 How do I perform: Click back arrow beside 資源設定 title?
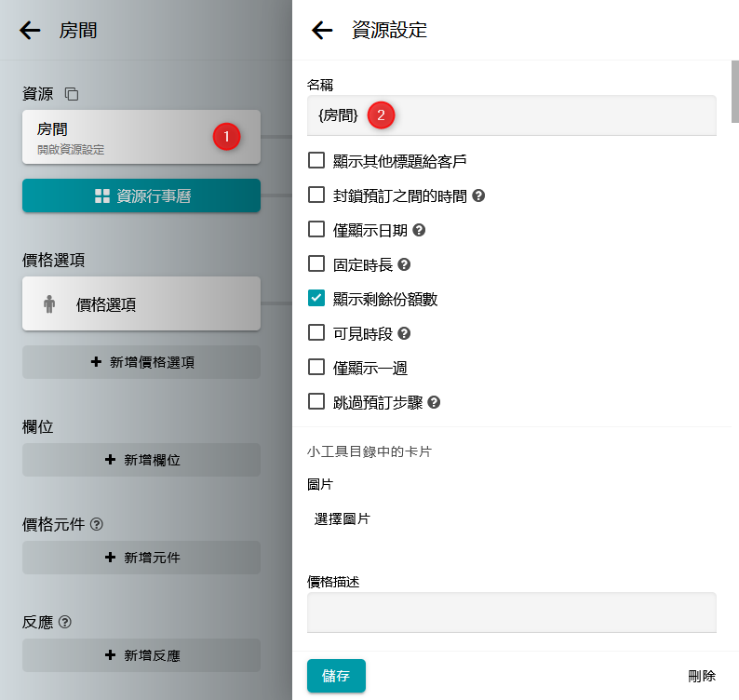(x=322, y=30)
